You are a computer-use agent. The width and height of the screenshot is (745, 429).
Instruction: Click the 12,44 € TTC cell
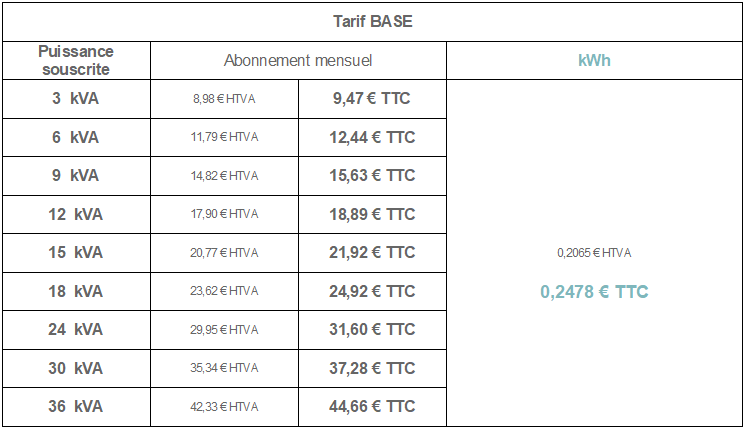pyautogui.click(x=372, y=137)
